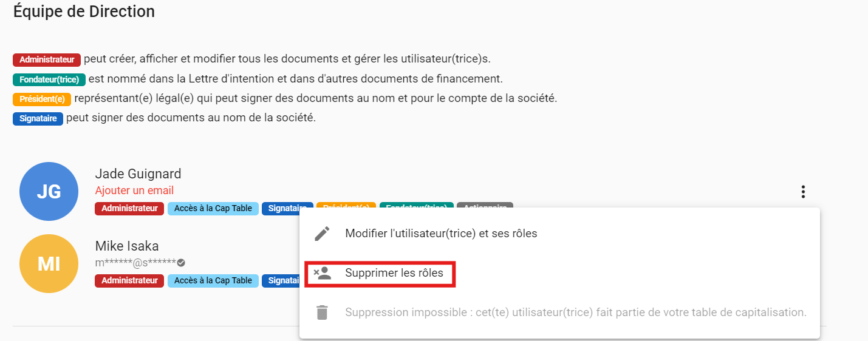Click the pencil edit icon in menu
Viewport: 868px width, 341px height.
[x=322, y=234]
